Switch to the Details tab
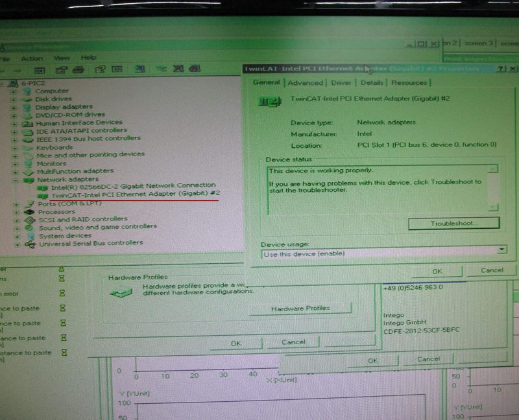 (372, 83)
